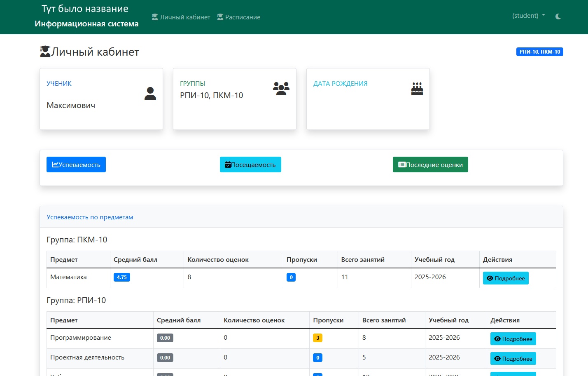Toggle dark mode with the moon icon

point(558,16)
